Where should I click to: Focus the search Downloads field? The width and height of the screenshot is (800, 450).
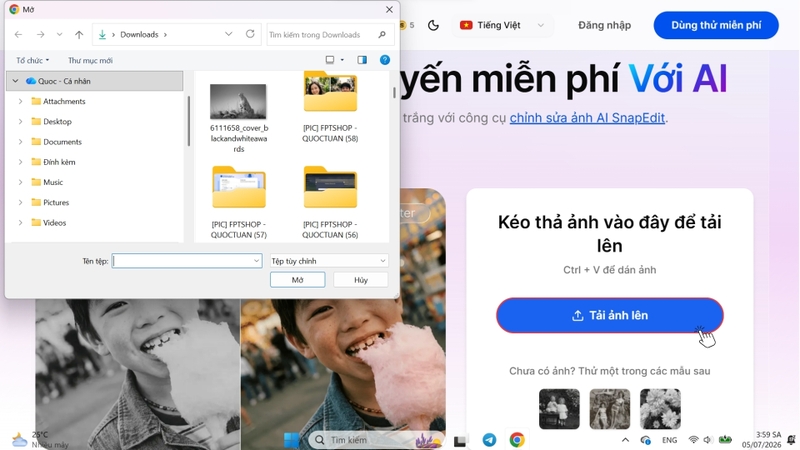point(321,35)
